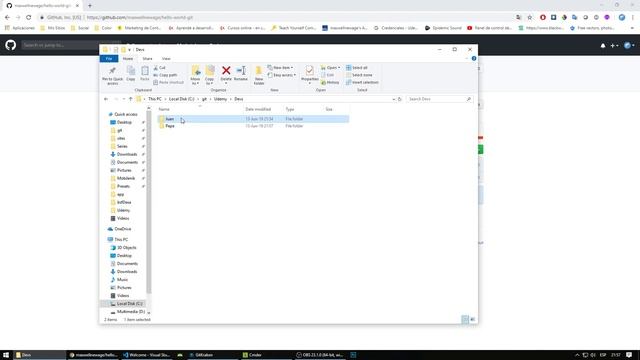
Task: Open the Easy access dropdown
Action: click(x=282, y=75)
